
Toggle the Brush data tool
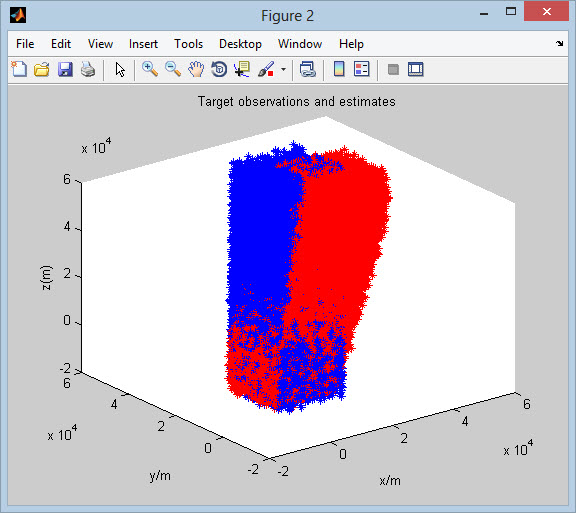[x=266, y=69]
